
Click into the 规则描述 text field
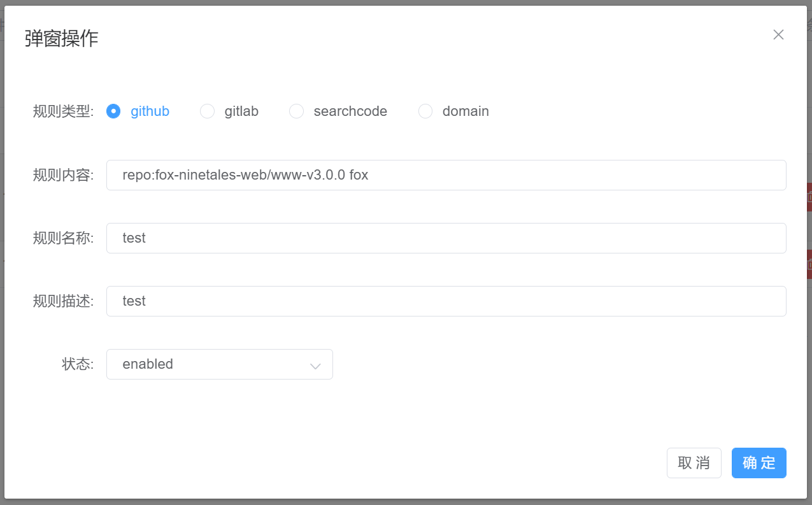tap(446, 301)
